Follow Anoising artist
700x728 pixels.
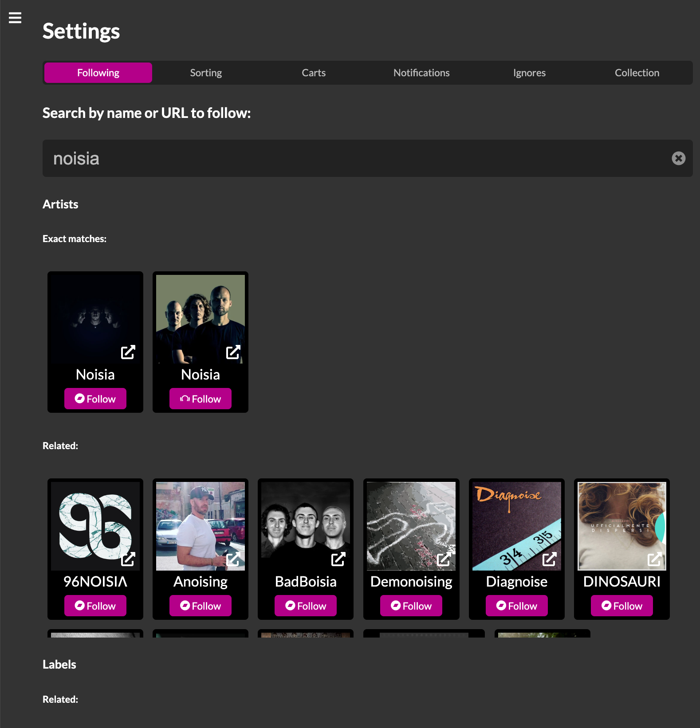201,606
